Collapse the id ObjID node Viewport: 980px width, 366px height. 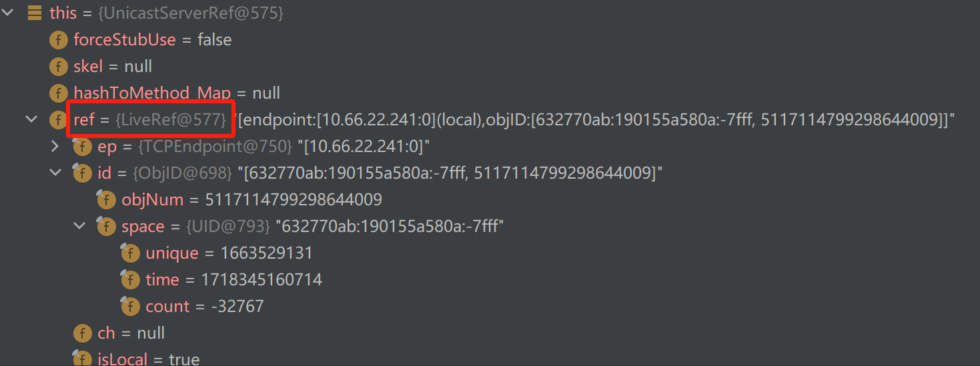tap(55, 173)
